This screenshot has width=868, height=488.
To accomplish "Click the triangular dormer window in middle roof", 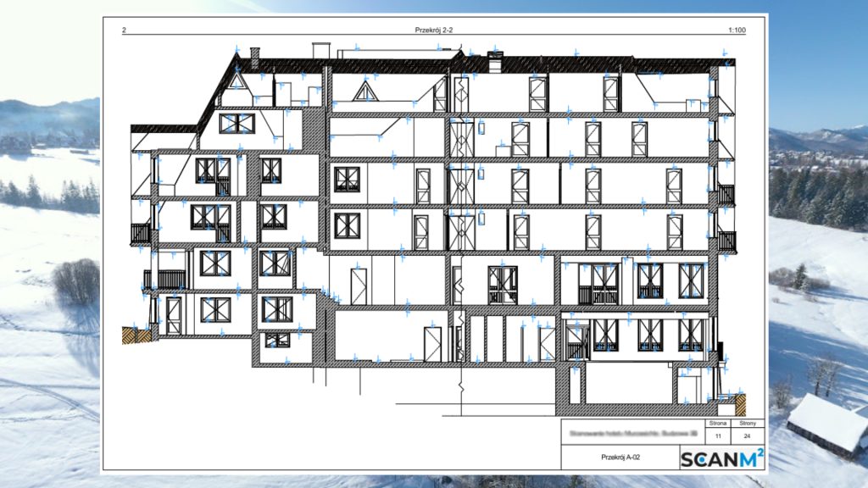I will click(365, 91).
